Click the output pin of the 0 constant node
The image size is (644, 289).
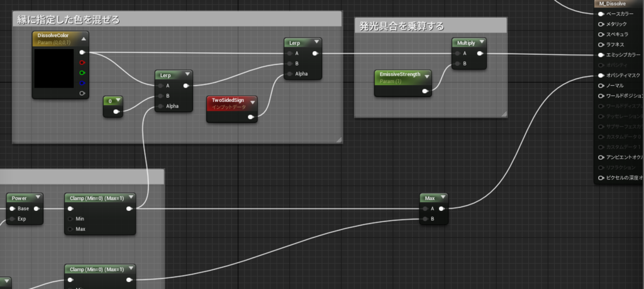point(116,111)
